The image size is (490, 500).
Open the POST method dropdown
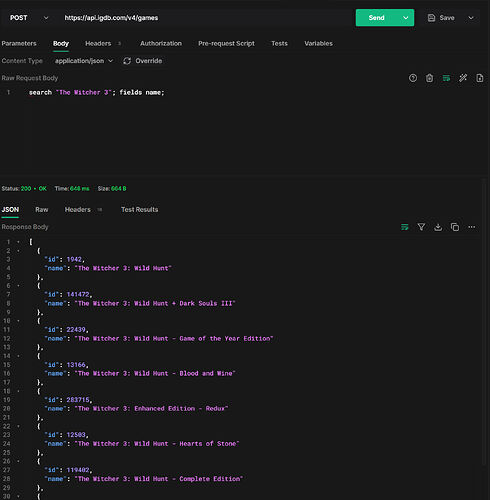(29, 18)
